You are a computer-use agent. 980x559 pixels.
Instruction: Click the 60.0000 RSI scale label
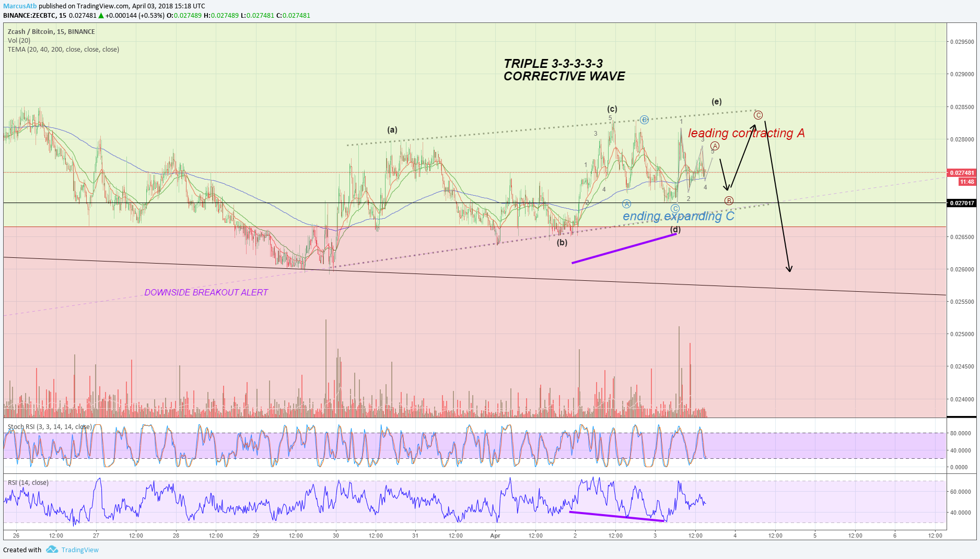click(961, 492)
